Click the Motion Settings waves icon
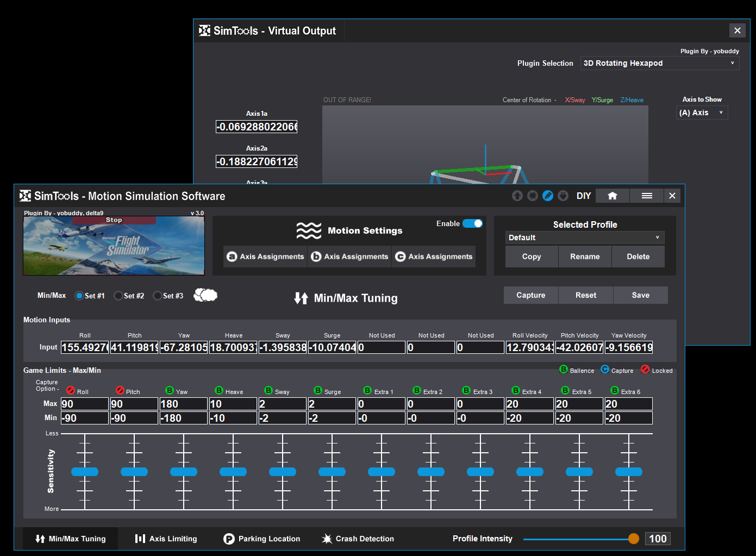Screen dimensions: 756x556 (x=309, y=230)
